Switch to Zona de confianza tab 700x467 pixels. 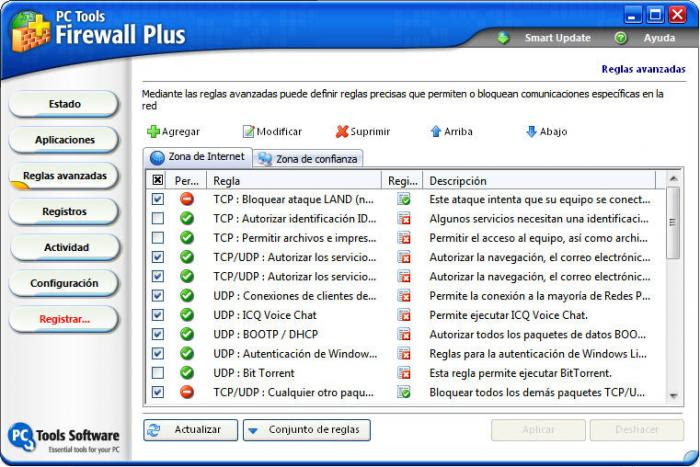point(308,159)
